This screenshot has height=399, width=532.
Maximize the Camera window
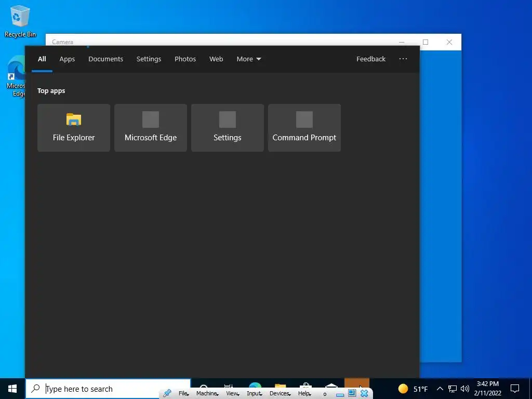click(425, 42)
